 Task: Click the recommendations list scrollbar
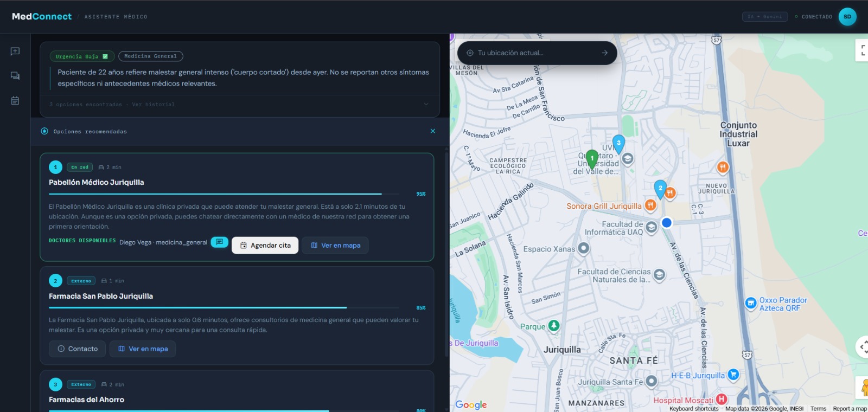tap(446, 255)
